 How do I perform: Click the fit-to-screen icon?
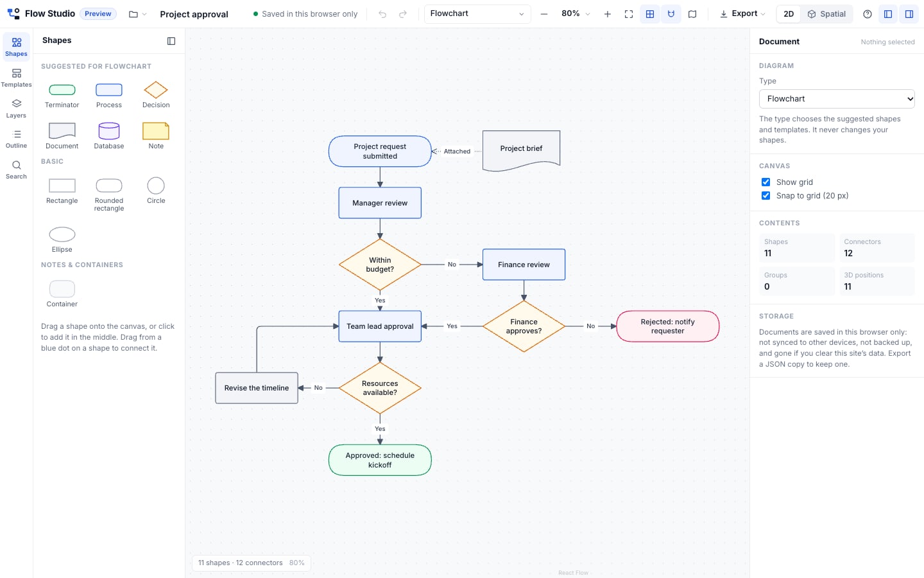[629, 14]
